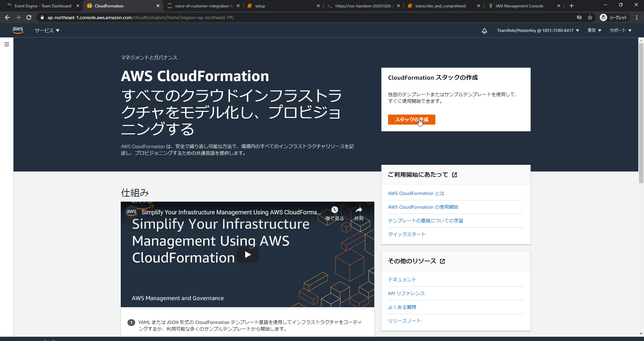The image size is (644, 341).
Task: Click the AWS logo home icon
Action: pos(18,30)
